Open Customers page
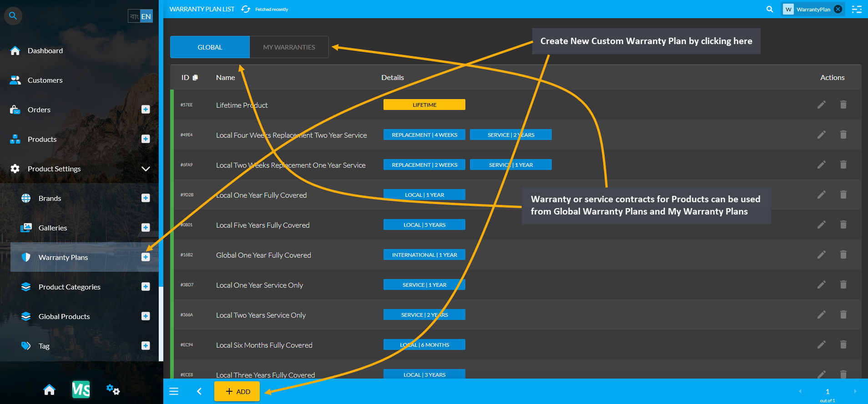868x404 pixels. [x=45, y=80]
